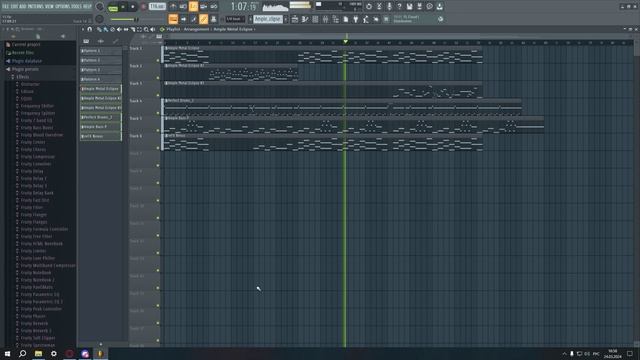The image size is (640, 360).
Task: Open the OPTIONS menu
Action: point(62,7)
